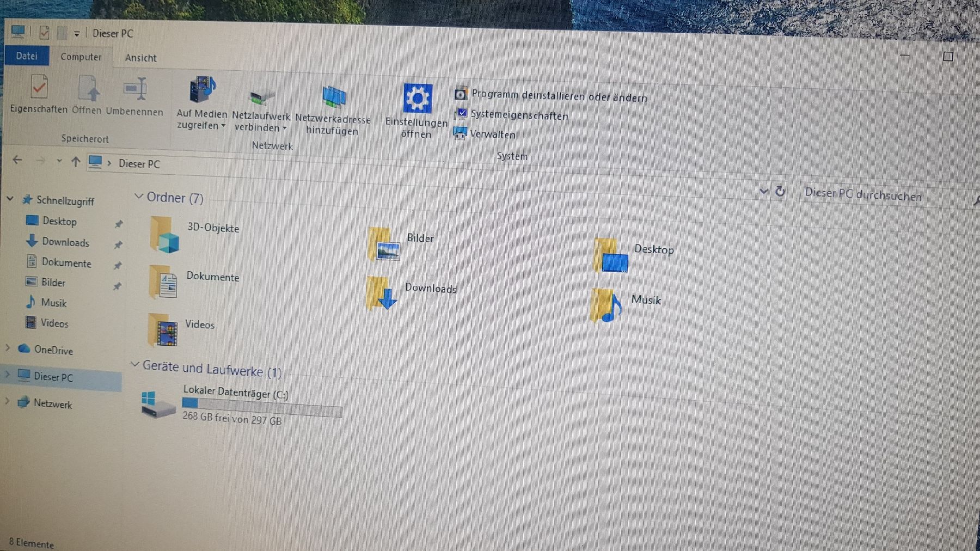Select Netzwerk in the sidebar
The height and width of the screenshot is (551, 980).
click(52, 403)
